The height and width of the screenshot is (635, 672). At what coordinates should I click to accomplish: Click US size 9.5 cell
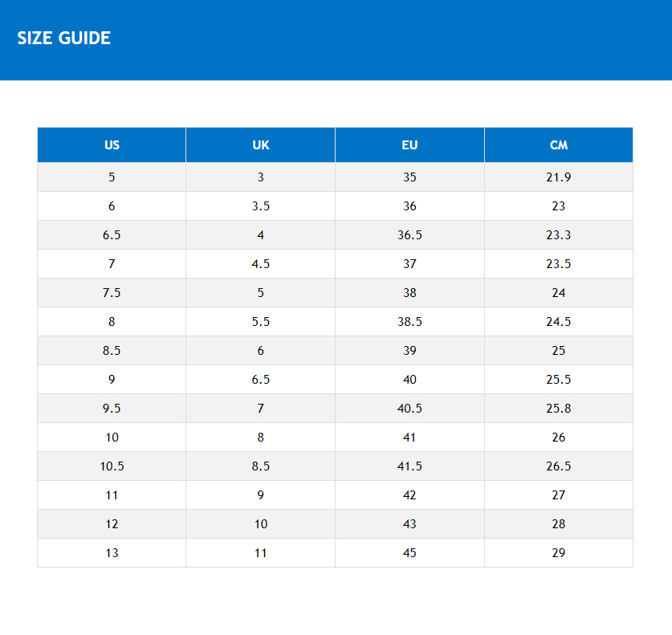coord(112,409)
